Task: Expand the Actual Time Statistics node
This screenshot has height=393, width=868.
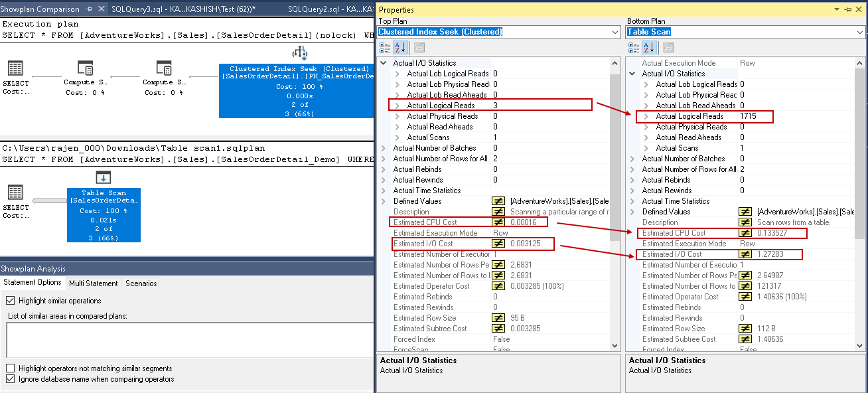Action: (x=384, y=190)
